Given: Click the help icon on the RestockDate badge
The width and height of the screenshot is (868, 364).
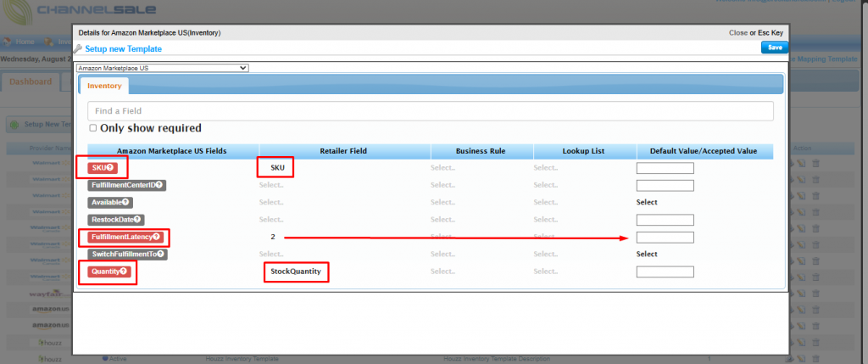Looking at the screenshot, I should [136, 220].
